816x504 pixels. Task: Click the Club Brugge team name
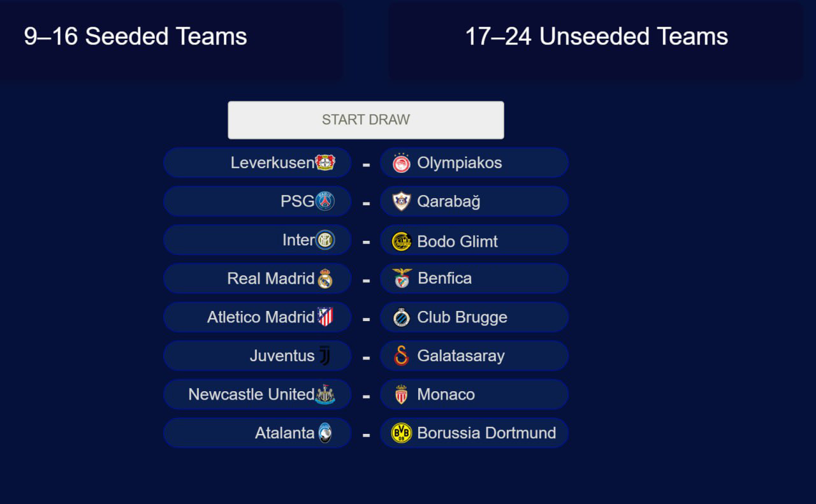(462, 317)
